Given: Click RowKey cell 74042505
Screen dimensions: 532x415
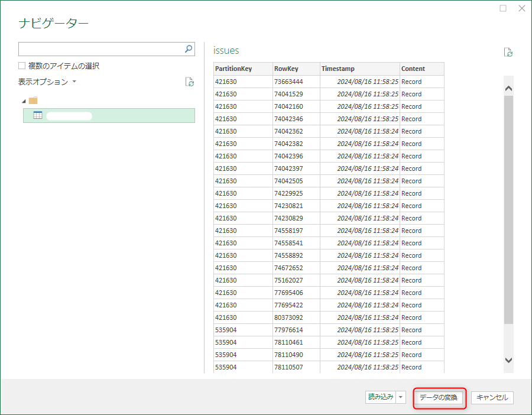Looking at the screenshot, I should pos(296,181).
